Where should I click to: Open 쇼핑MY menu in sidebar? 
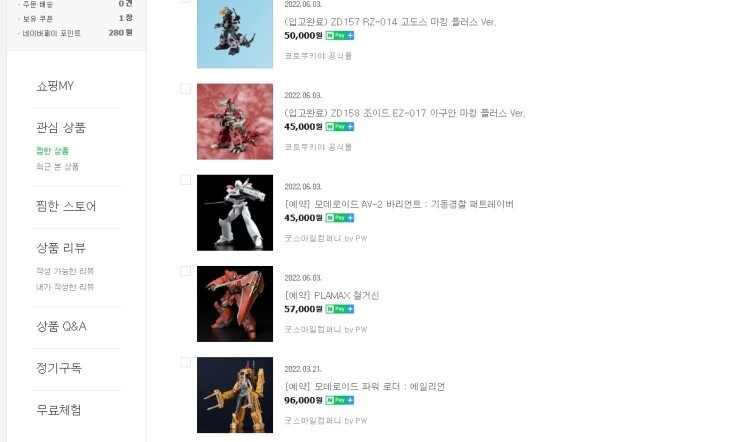point(55,86)
